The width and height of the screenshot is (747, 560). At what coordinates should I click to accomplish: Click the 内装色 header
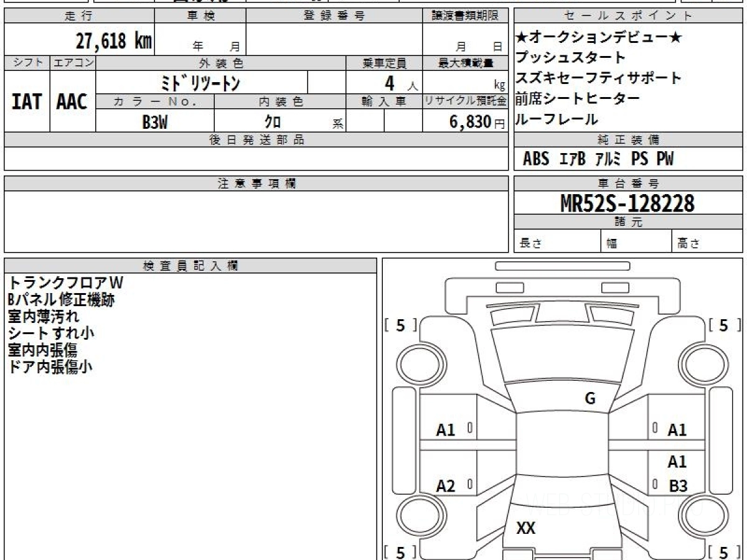point(280,101)
